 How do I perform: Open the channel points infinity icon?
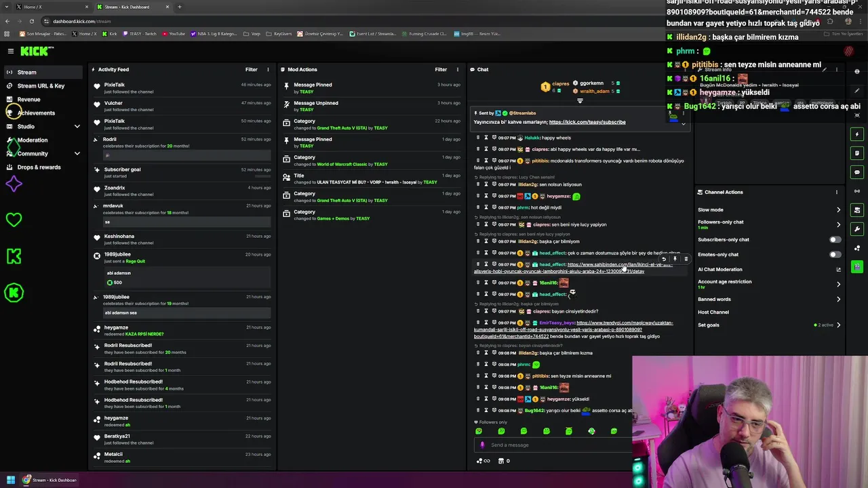pos(484,461)
